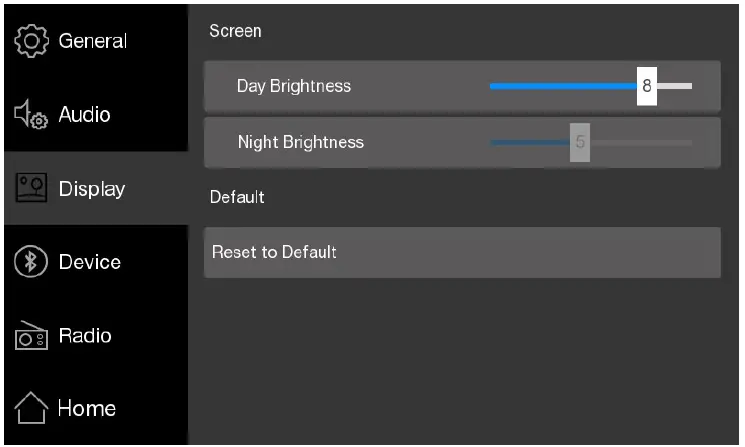Select the Night Brightness label text
The width and height of the screenshot is (745, 447).
[301, 142]
